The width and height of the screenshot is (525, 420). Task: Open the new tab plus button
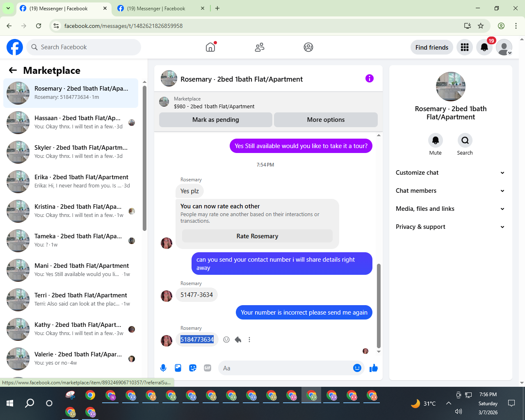[x=217, y=8]
